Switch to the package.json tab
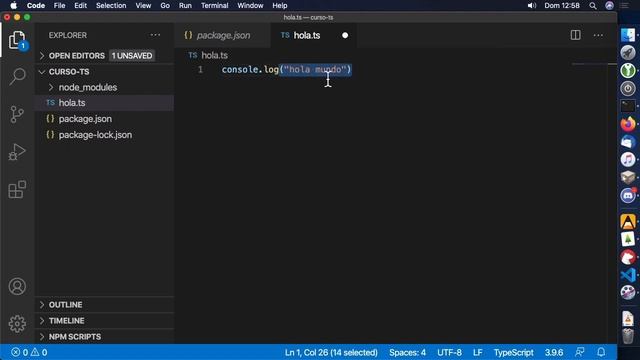The image size is (640, 360). coord(222,36)
